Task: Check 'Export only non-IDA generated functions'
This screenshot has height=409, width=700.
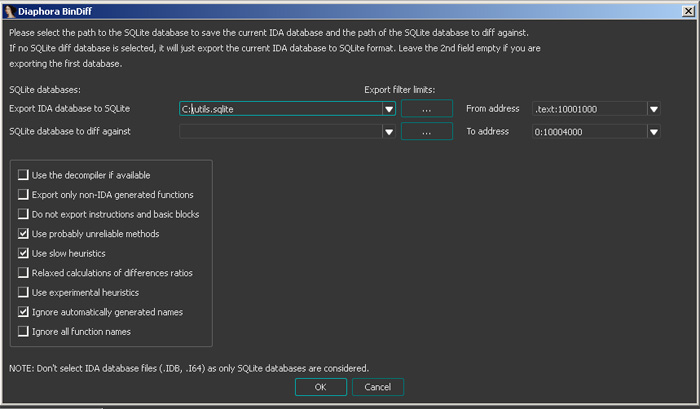Action: [x=23, y=194]
